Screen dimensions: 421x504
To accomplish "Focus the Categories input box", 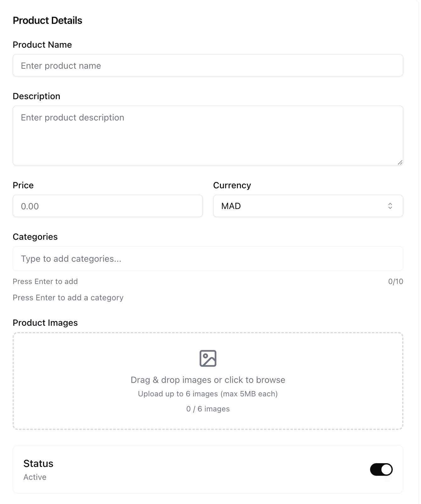I will click(208, 259).
